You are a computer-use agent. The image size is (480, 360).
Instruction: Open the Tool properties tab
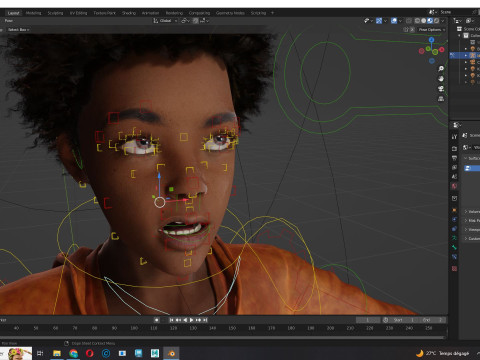click(454, 137)
